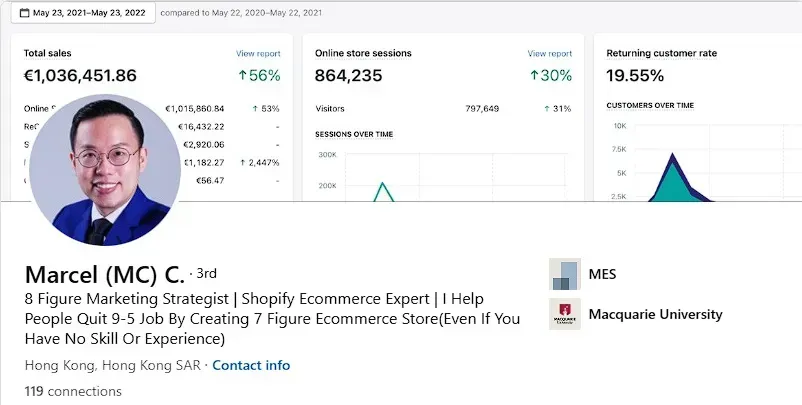
Task: Open Online store sessions View report link
Action: pos(550,54)
